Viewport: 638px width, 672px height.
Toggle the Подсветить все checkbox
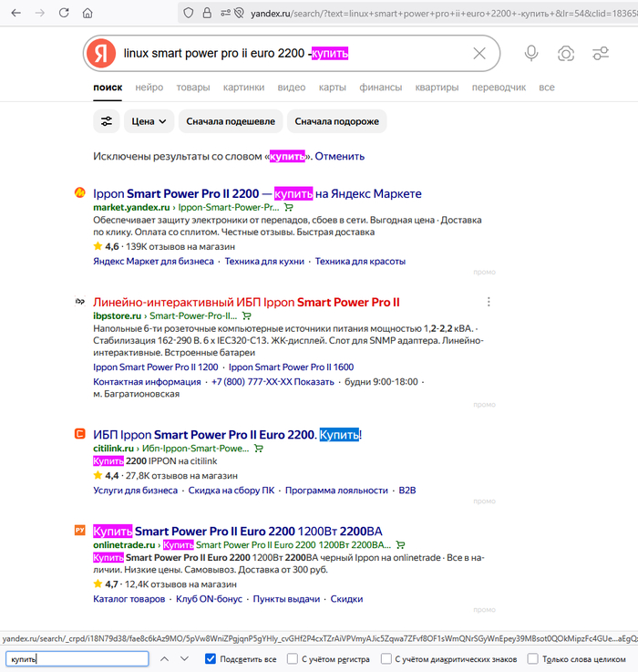pos(211,658)
